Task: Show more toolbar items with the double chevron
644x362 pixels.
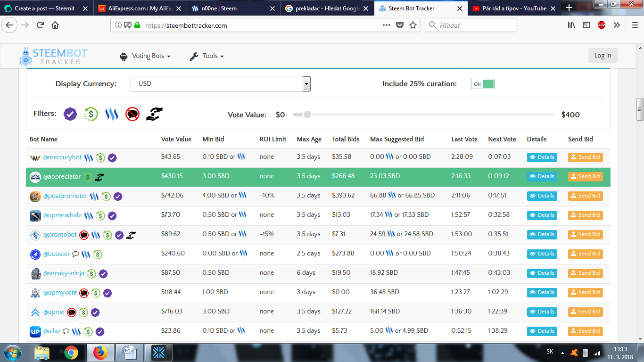Action: (x=617, y=25)
